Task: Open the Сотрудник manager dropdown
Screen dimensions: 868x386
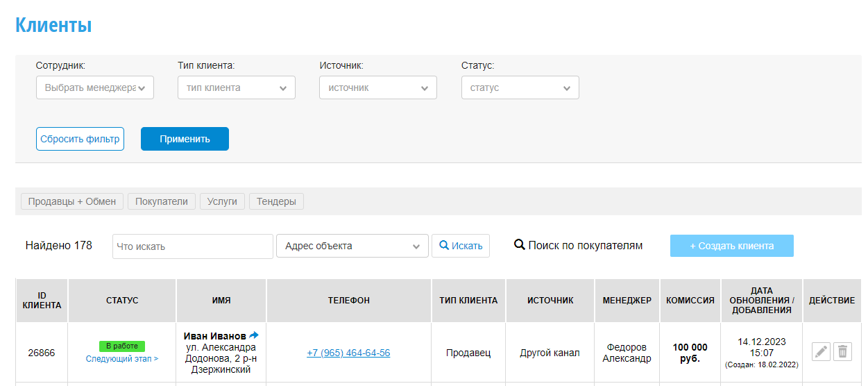Action: click(95, 88)
